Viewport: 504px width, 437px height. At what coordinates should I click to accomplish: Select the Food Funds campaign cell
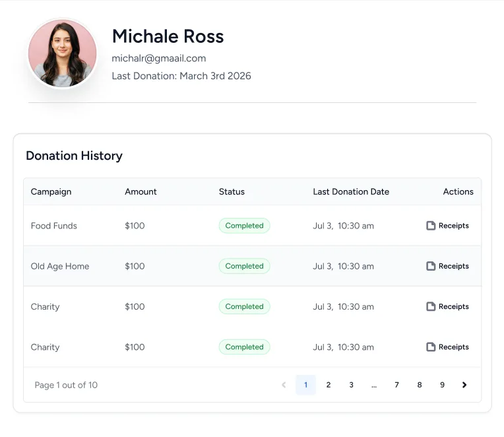coord(54,226)
